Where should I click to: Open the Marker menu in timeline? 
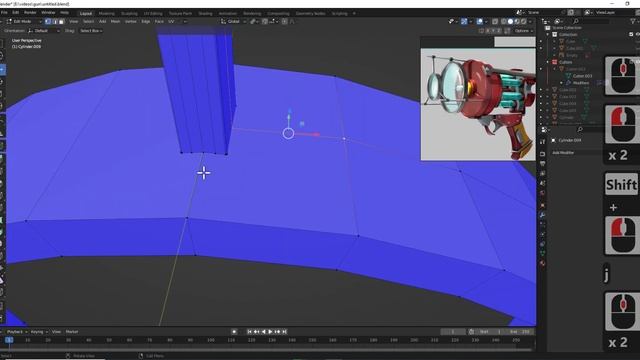click(x=72, y=332)
